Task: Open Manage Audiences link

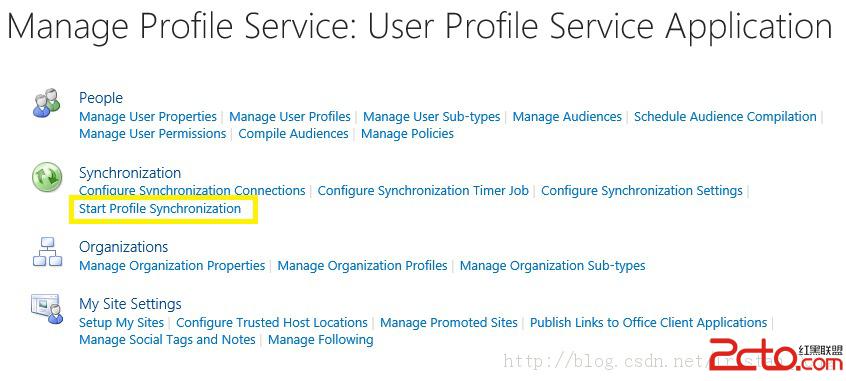Action: pos(567,117)
